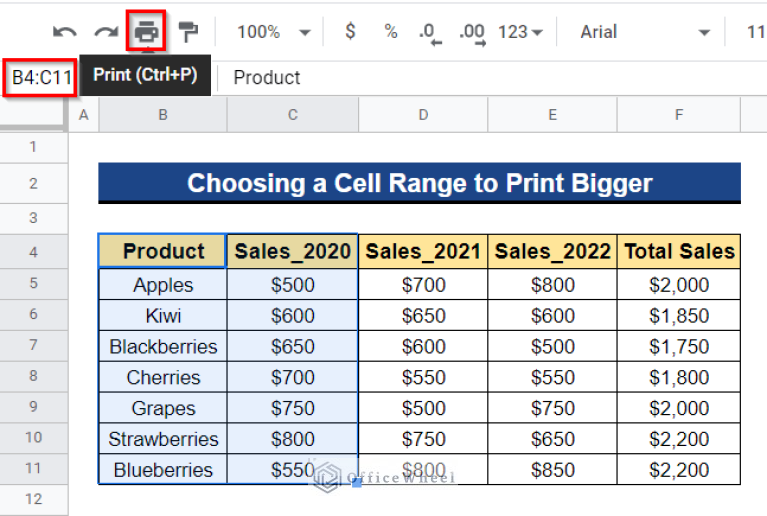Click the decrease decimal places icon
Image resolution: width=767 pixels, height=516 pixels.
pos(429,32)
